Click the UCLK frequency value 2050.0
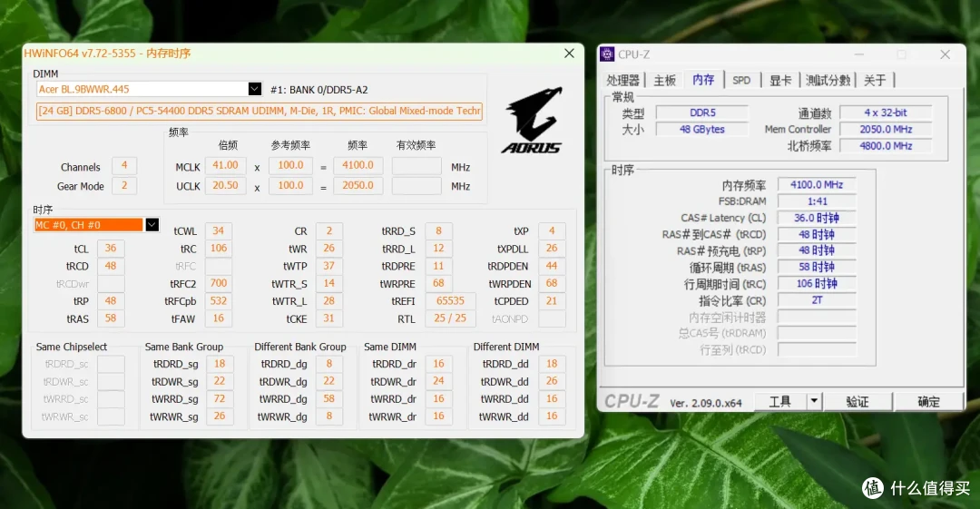980x509 pixels. (358, 186)
